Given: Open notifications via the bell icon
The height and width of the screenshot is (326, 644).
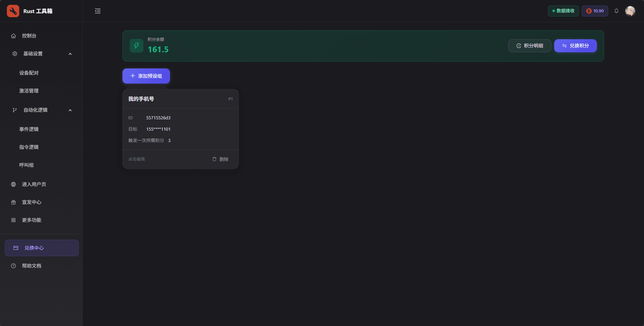Looking at the screenshot, I should 616,11.
